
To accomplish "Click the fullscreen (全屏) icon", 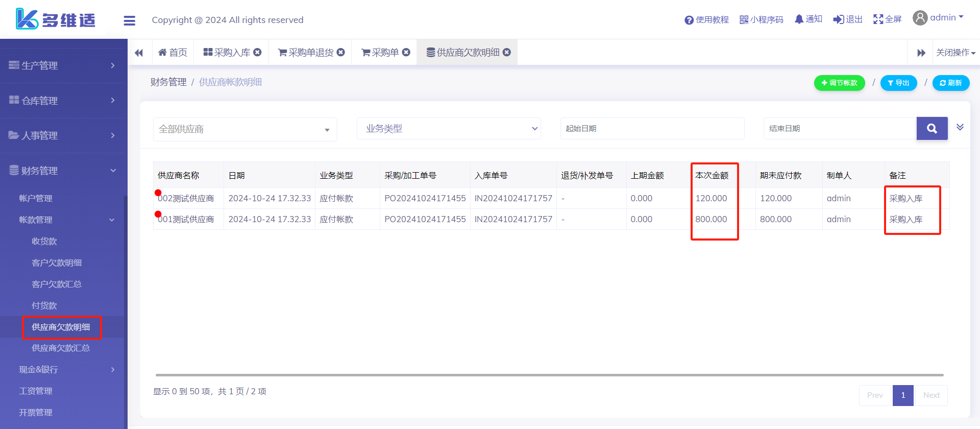I will [887, 19].
